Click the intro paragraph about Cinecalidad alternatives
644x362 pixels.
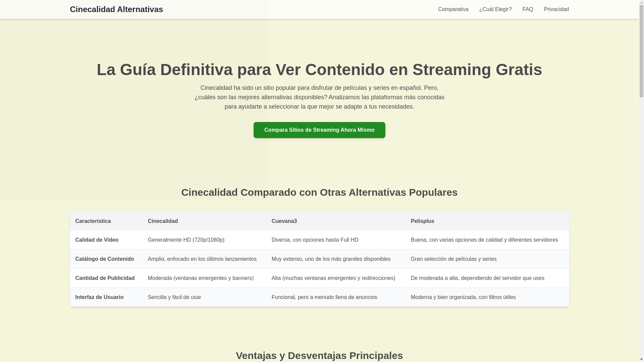click(319, 97)
